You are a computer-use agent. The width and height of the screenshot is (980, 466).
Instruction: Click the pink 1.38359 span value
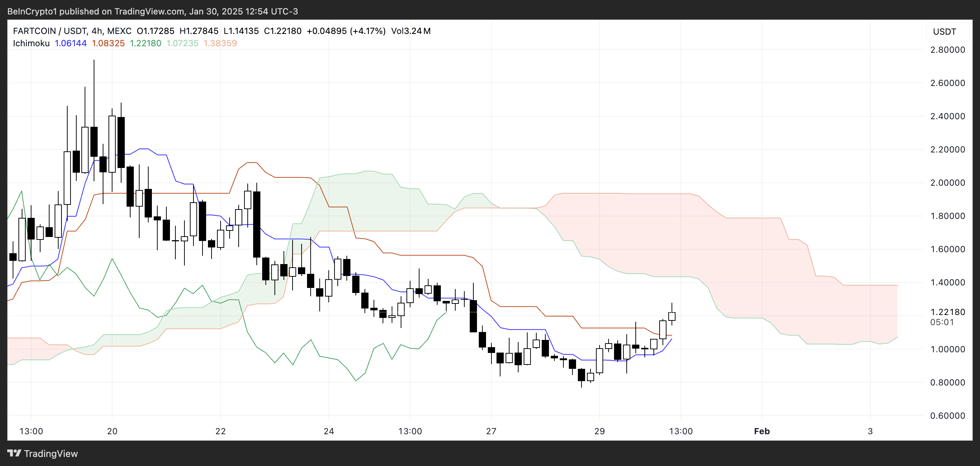click(x=220, y=43)
